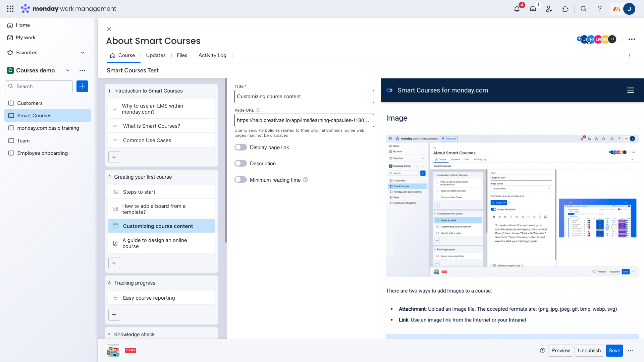Select lesson What is Smart Courses?
The height and width of the screenshot is (362, 644).
click(161, 126)
